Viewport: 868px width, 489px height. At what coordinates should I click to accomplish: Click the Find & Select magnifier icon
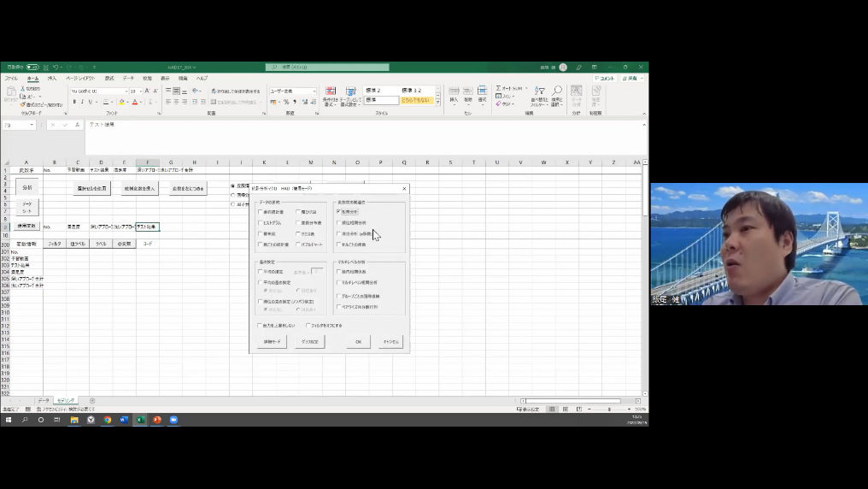557,95
